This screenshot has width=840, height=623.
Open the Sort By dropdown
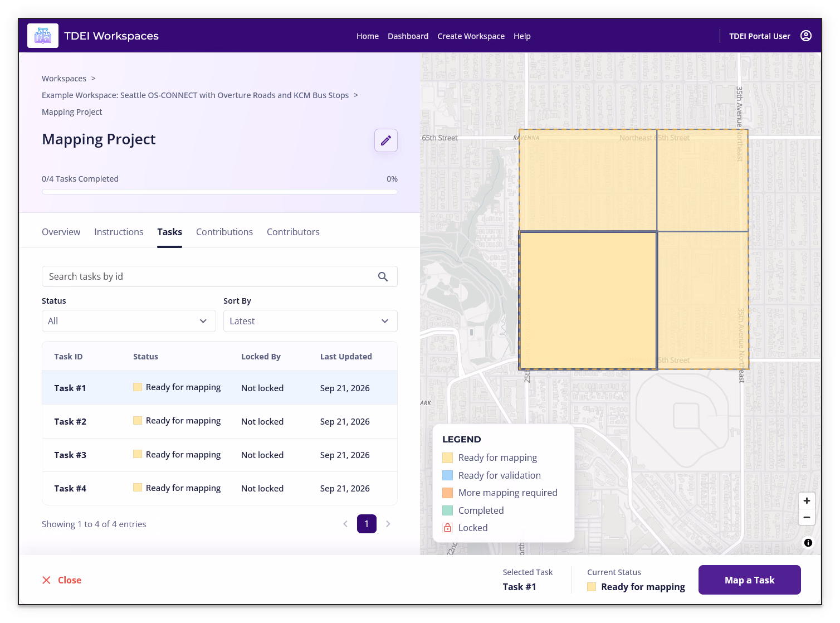click(310, 321)
